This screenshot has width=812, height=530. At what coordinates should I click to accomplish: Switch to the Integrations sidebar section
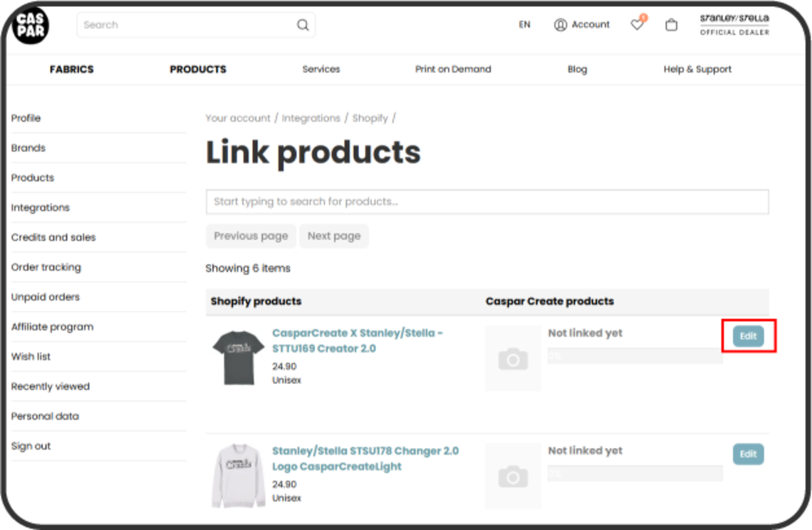click(x=40, y=207)
